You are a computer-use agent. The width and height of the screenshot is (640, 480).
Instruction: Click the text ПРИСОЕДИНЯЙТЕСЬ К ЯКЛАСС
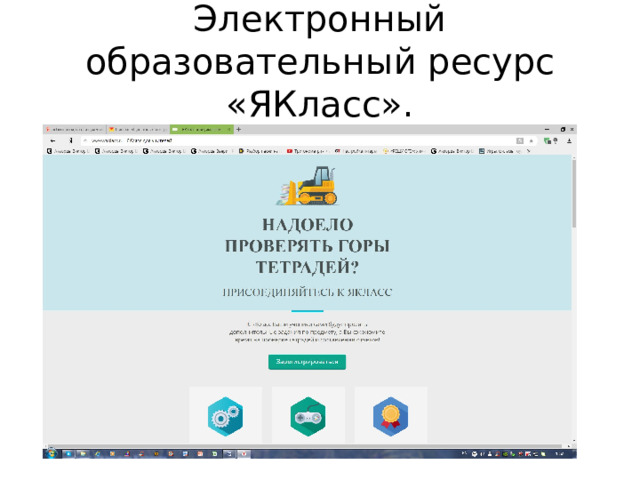[307, 292]
